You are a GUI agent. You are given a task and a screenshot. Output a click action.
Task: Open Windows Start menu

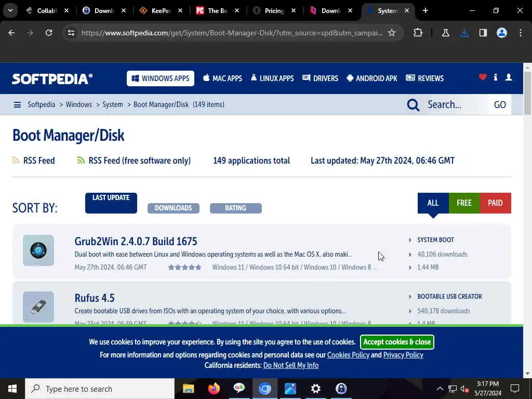pyautogui.click(x=12, y=389)
